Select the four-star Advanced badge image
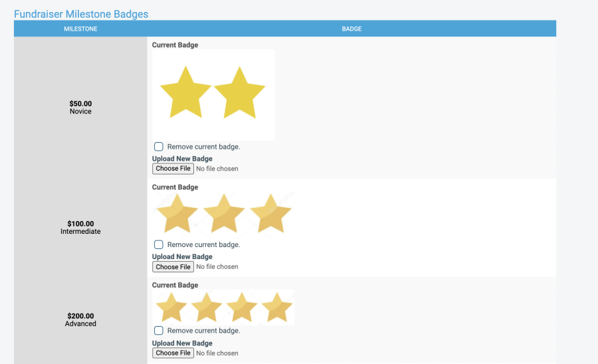Screen dimensions: 598x364 pyautogui.click(x=223, y=307)
